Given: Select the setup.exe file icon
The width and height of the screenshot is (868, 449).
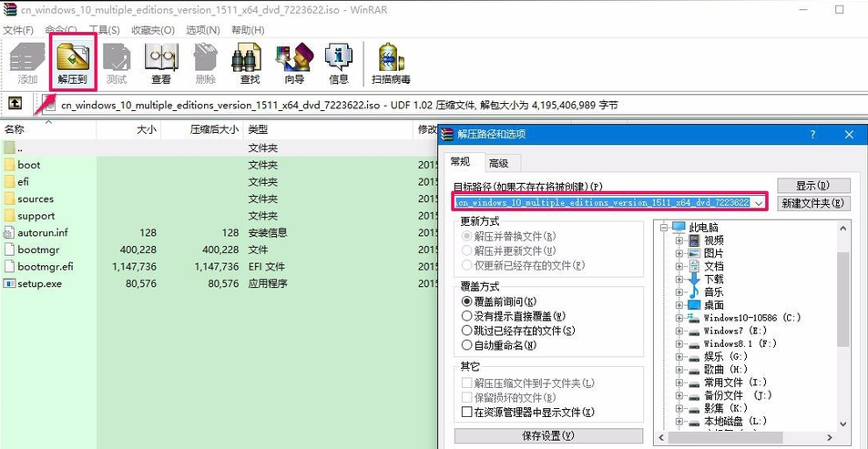Looking at the screenshot, I should (x=9, y=283).
